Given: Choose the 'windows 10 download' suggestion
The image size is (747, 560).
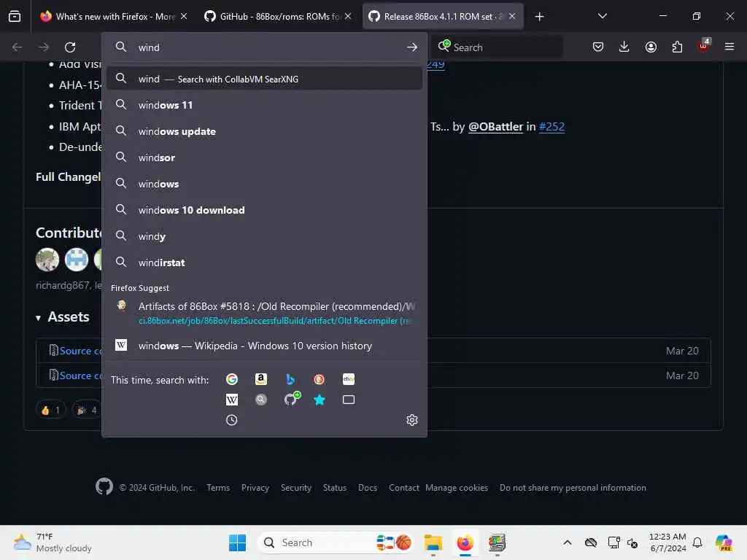Looking at the screenshot, I should pos(264,209).
